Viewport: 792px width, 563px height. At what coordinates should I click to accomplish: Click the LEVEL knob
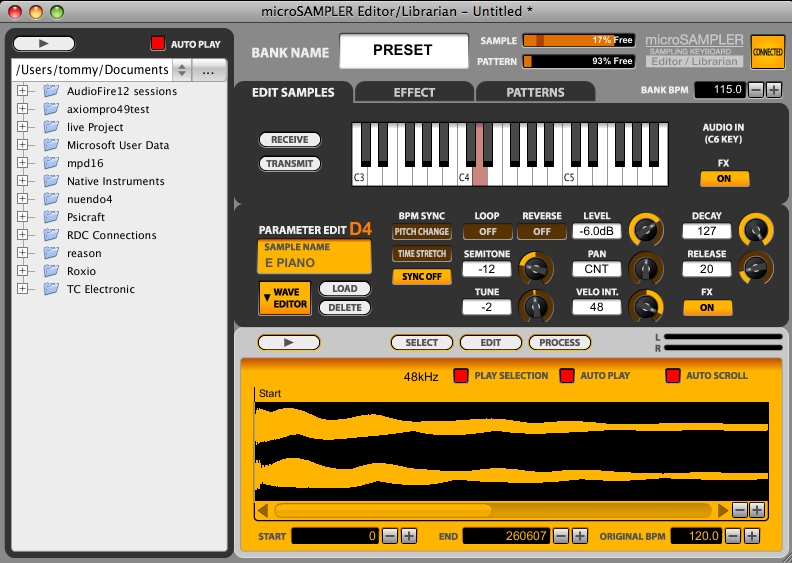(646, 230)
